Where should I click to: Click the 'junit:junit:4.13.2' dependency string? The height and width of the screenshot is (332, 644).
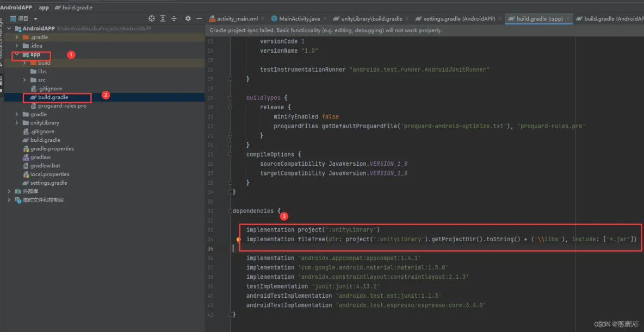[345, 286]
